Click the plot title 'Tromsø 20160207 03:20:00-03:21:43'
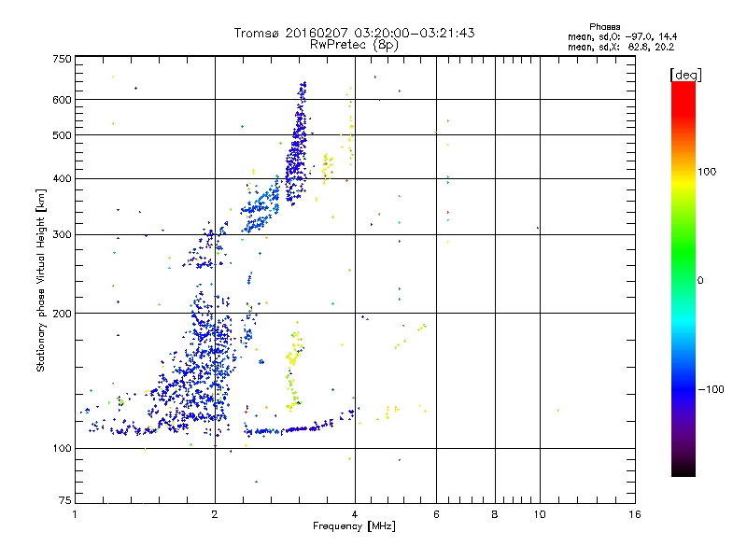Screen dimensions: 747x560 tap(354, 33)
